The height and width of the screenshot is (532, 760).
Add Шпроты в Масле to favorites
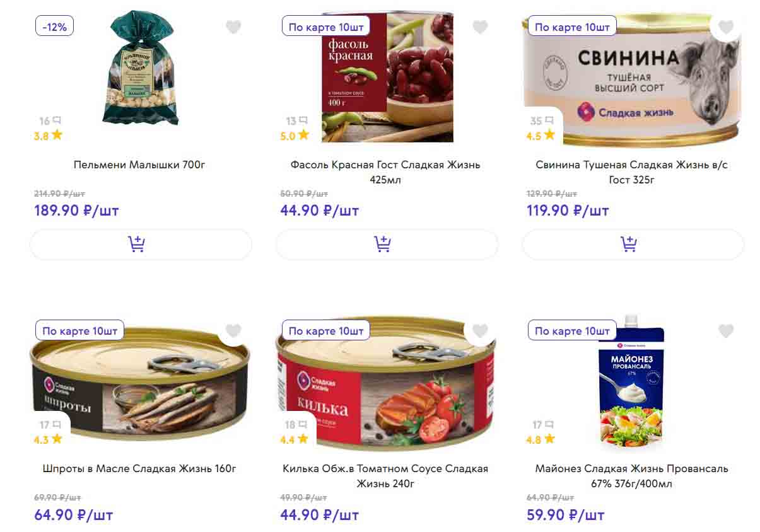click(x=233, y=331)
